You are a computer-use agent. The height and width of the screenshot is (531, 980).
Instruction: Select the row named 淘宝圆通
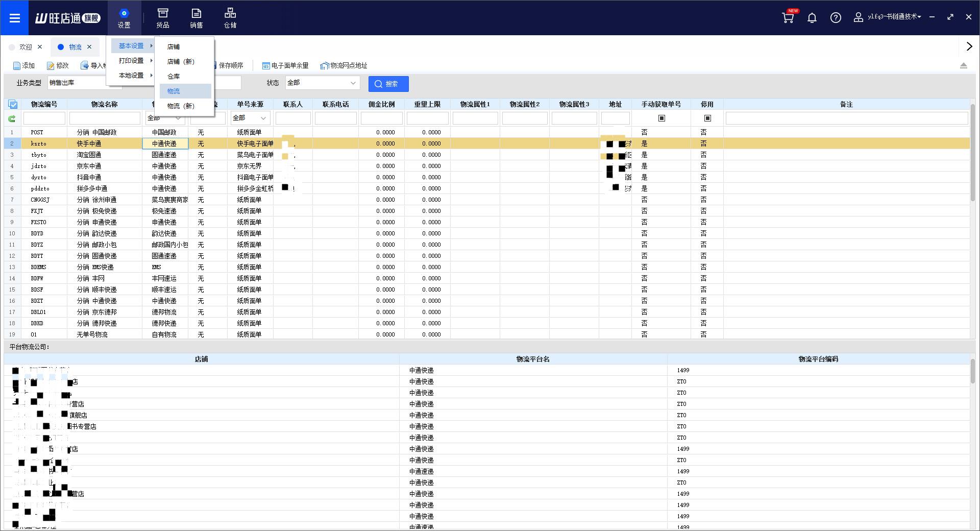pos(487,155)
